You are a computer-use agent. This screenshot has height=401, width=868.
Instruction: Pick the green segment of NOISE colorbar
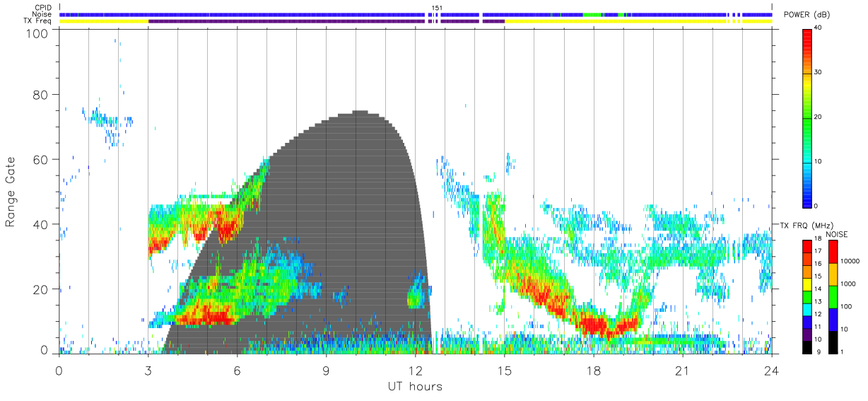[834, 296]
